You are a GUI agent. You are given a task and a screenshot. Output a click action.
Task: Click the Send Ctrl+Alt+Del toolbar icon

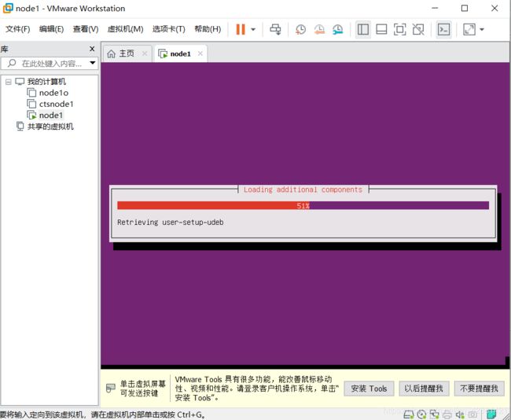point(275,29)
